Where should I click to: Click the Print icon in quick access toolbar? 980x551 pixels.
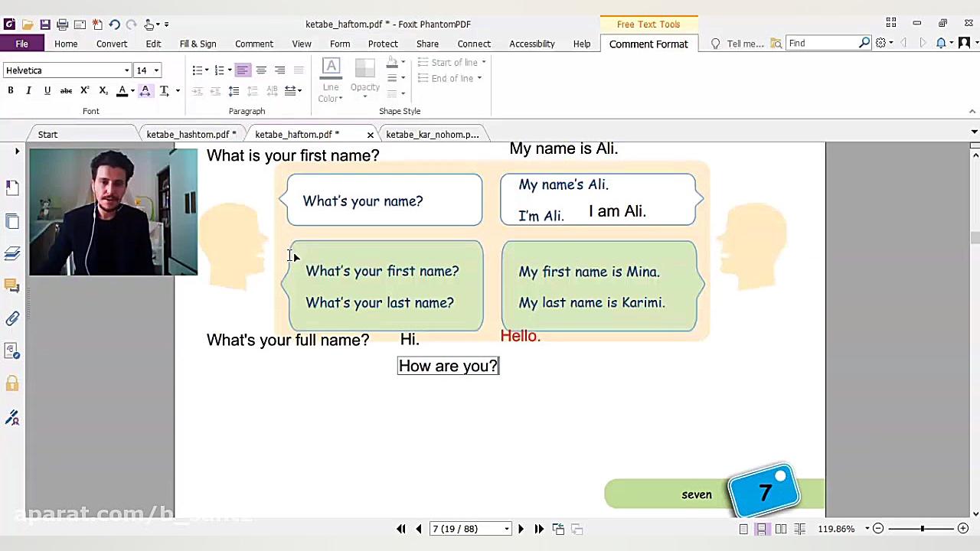tap(63, 24)
